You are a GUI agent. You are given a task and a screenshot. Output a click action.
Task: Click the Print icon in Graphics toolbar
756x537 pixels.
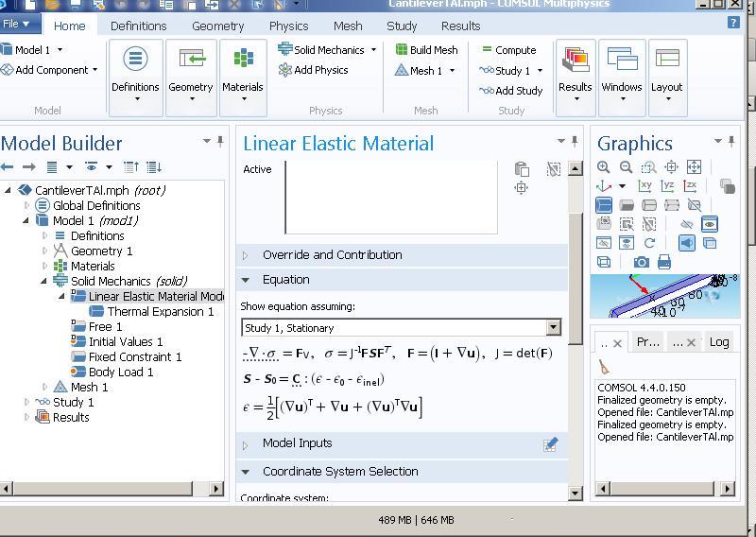664,262
